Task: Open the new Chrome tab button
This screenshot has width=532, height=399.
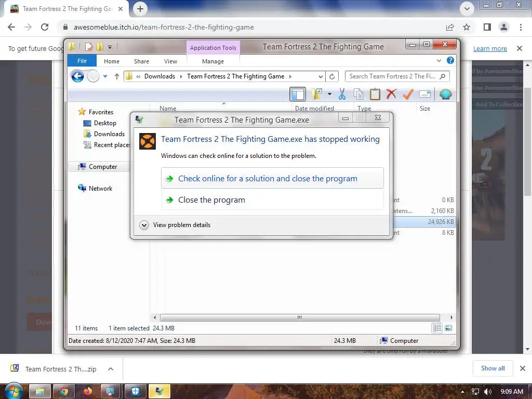Action: (x=140, y=9)
